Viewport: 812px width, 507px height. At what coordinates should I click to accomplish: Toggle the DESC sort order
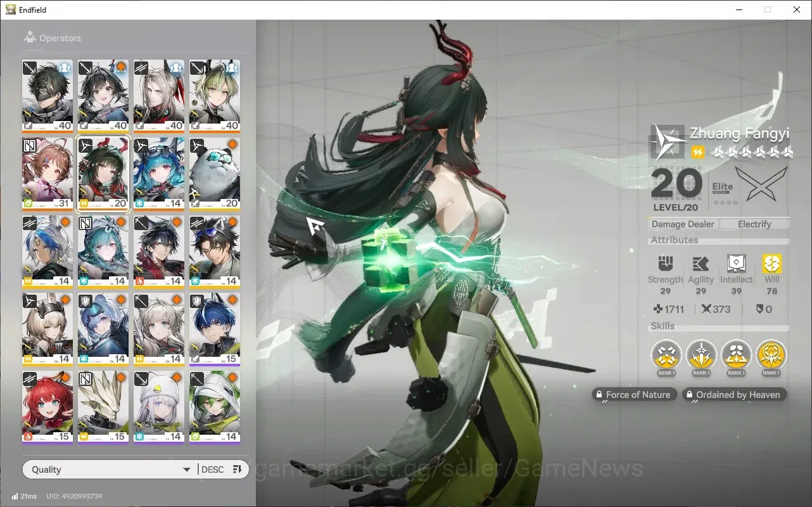(221, 470)
